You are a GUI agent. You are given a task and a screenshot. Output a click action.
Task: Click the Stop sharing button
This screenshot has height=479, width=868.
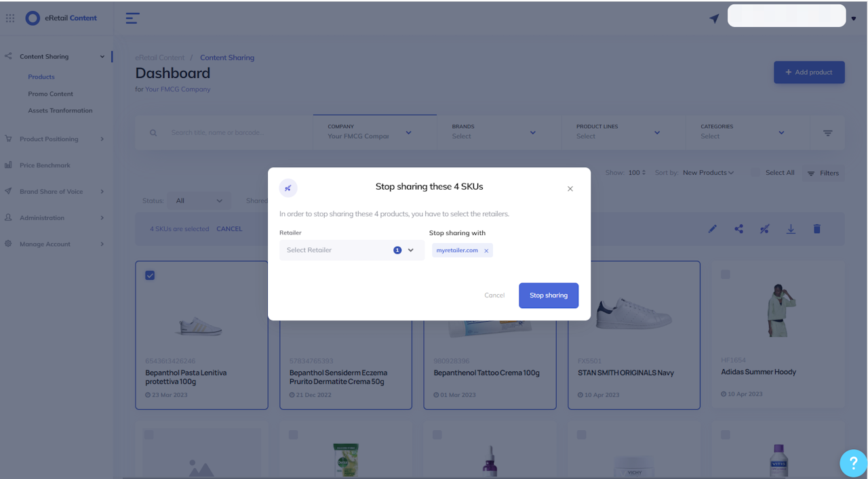[x=549, y=295]
